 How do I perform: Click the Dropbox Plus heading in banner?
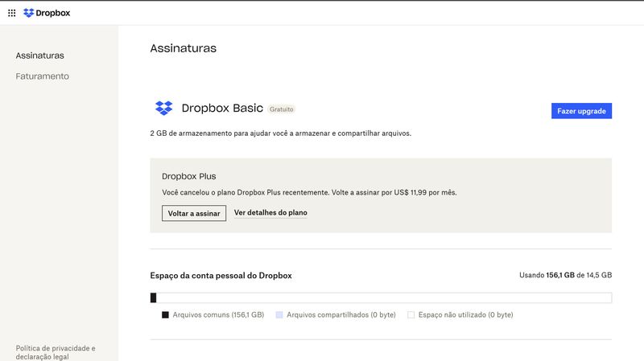pos(189,176)
